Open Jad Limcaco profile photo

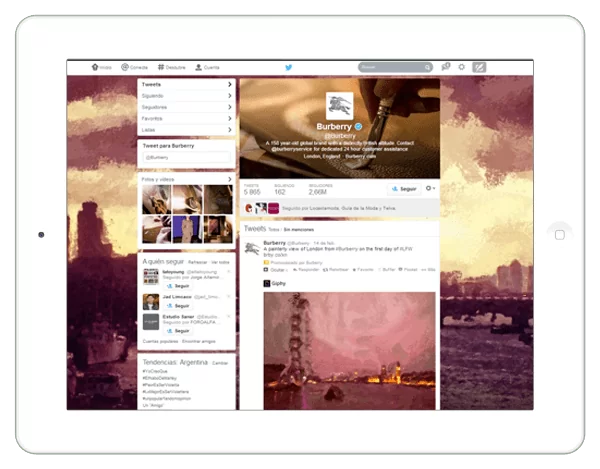tap(151, 302)
